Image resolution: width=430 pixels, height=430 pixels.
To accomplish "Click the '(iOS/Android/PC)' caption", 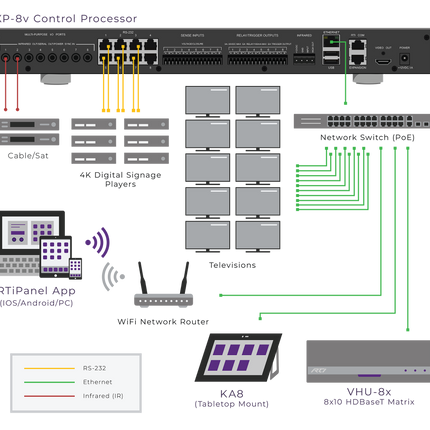I will [x=36, y=303].
